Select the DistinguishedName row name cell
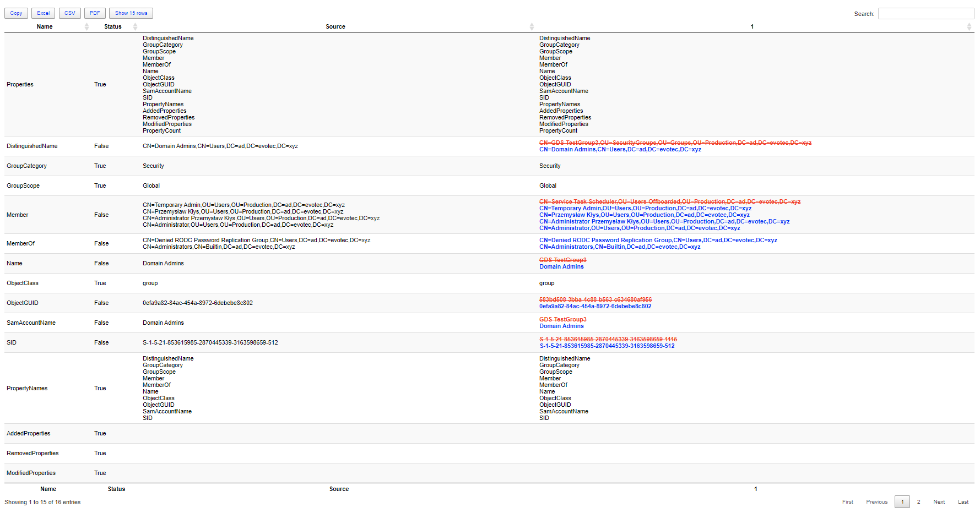This screenshot has height=513, width=980. click(32, 146)
